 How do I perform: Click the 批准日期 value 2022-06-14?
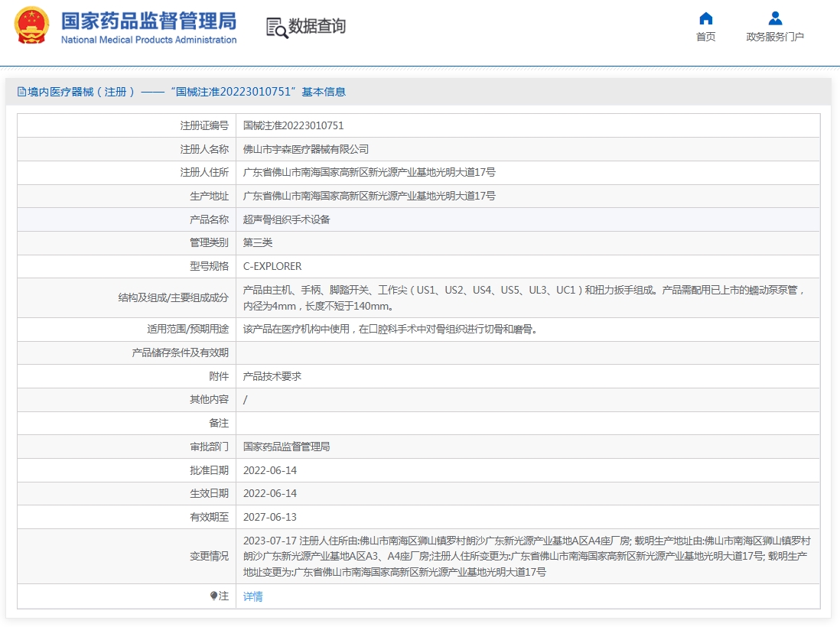point(270,470)
